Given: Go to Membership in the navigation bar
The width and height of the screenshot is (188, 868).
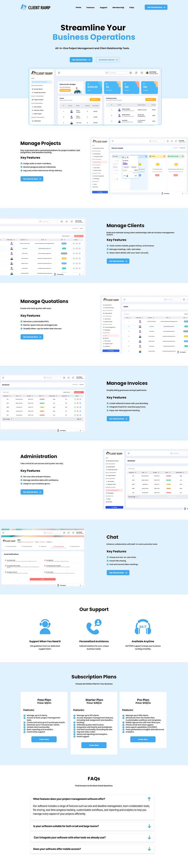Looking at the screenshot, I should click(118, 7).
